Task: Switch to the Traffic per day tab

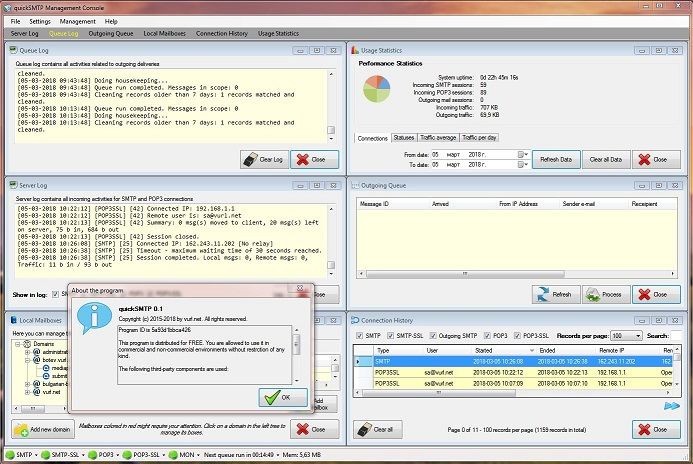Action: tap(480, 137)
